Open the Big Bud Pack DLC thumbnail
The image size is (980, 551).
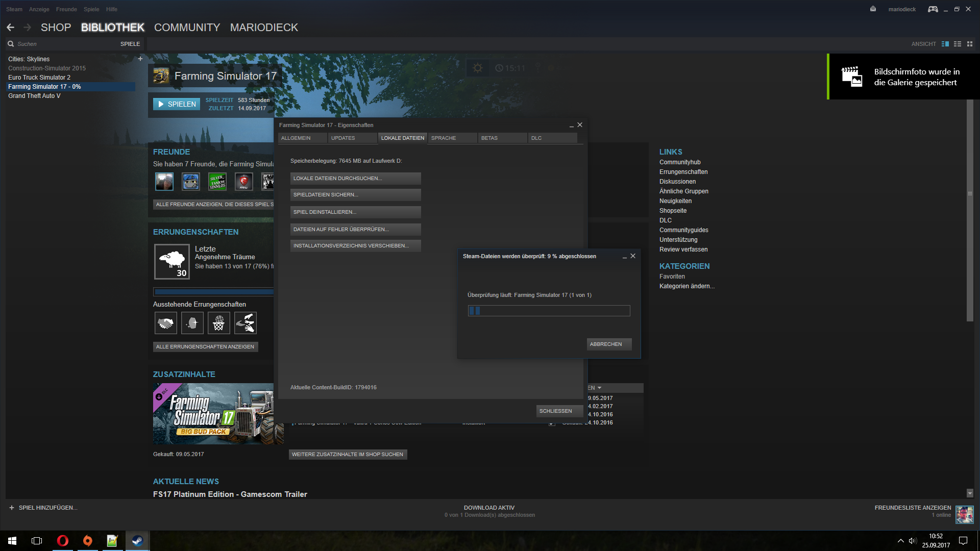[218, 414]
